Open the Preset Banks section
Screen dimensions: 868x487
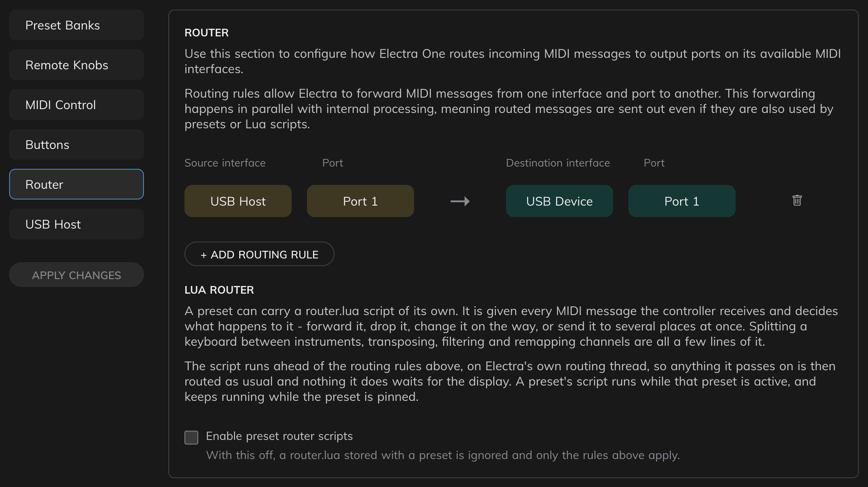pyautogui.click(x=77, y=25)
